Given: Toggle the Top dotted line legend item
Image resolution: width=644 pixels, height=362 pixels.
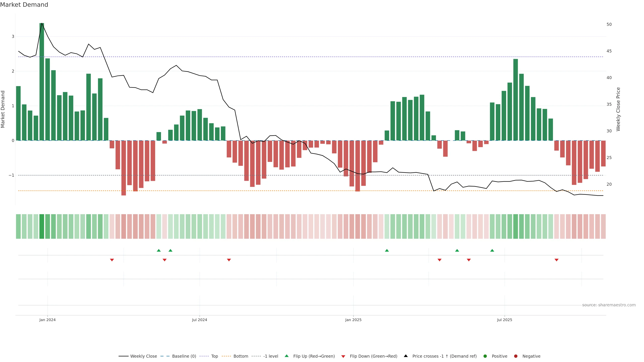Looking at the screenshot, I should [214, 356].
